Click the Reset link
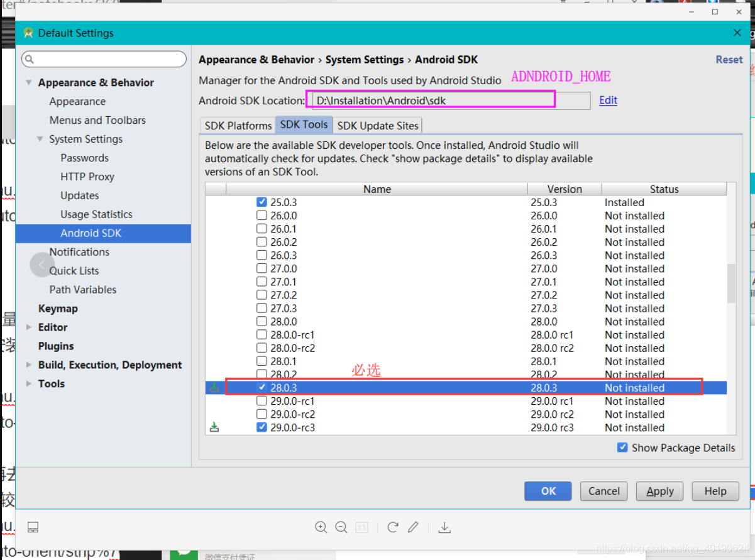The width and height of the screenshot is (755, 560). coord(729,60)
